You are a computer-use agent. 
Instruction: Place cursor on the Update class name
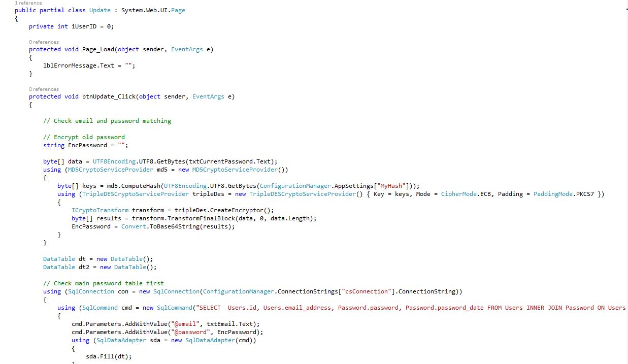[x=100, y=10]
